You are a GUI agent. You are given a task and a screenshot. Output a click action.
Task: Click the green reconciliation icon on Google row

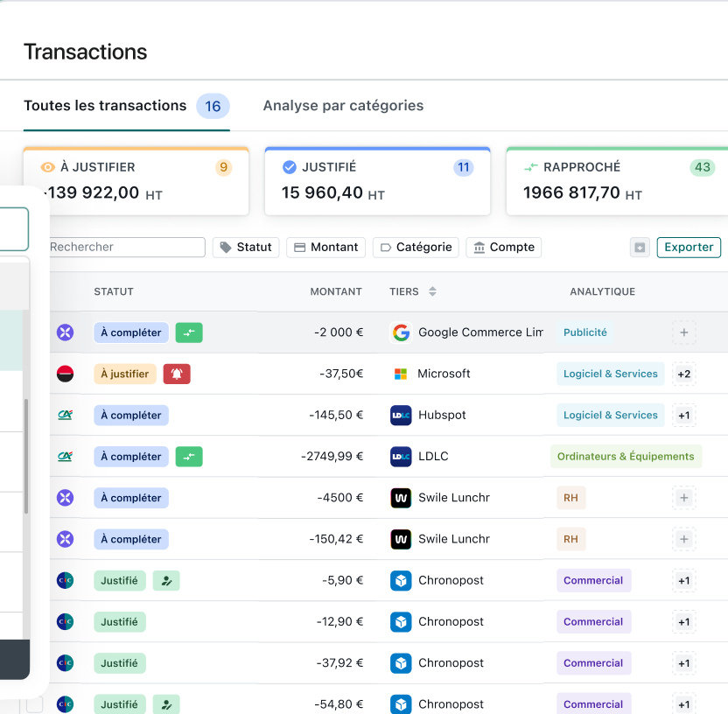[189, 332]
